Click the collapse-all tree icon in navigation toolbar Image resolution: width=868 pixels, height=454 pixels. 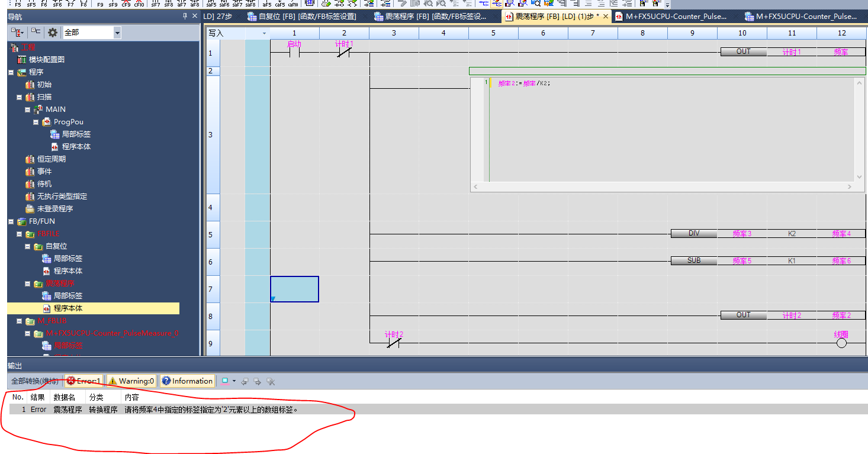pyautogui.click(x=36, y=32)
